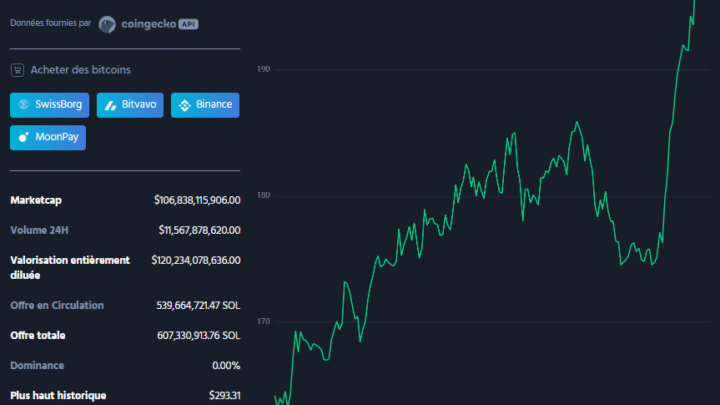This screenshot has height=405, width=720.
Task: Open the MoonPay purchase button
Action: [48, 138]
